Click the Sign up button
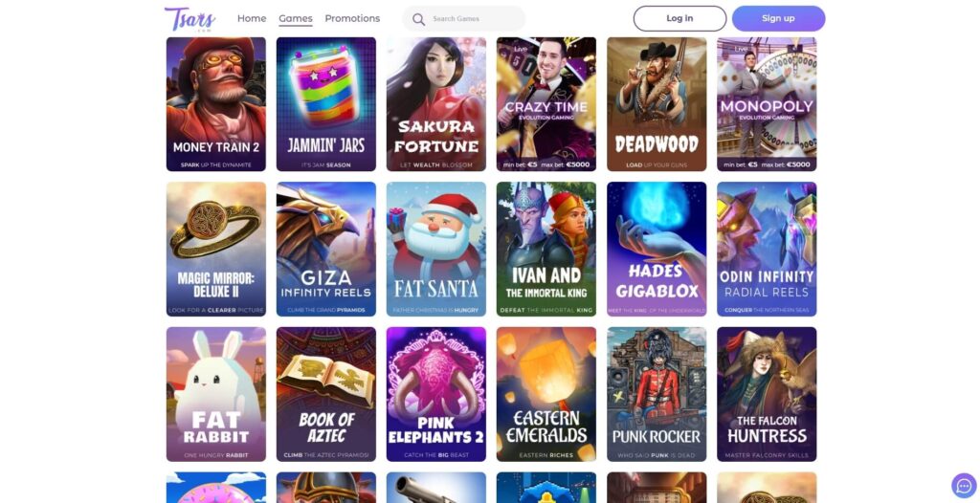The image size is (980, 503). click(x=778, y=19)
